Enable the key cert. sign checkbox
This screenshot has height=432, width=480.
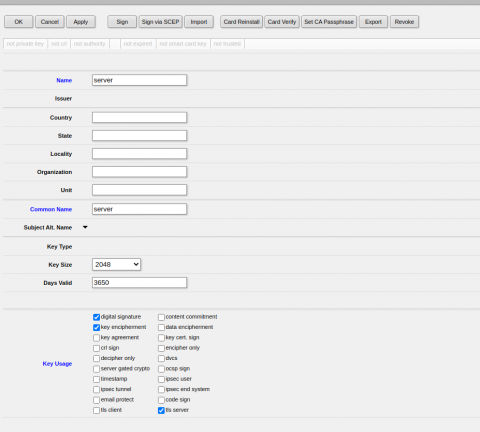161,338
